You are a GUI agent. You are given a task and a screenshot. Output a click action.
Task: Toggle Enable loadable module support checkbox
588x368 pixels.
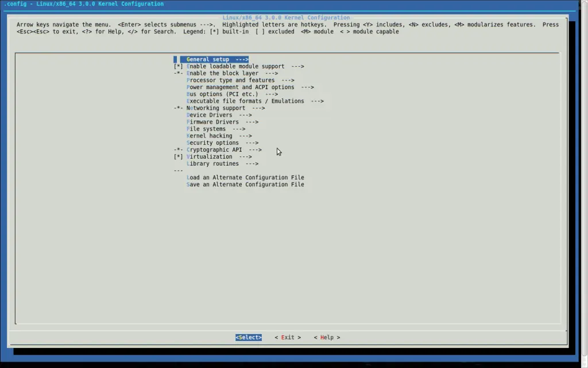click(x=178, y=67)
